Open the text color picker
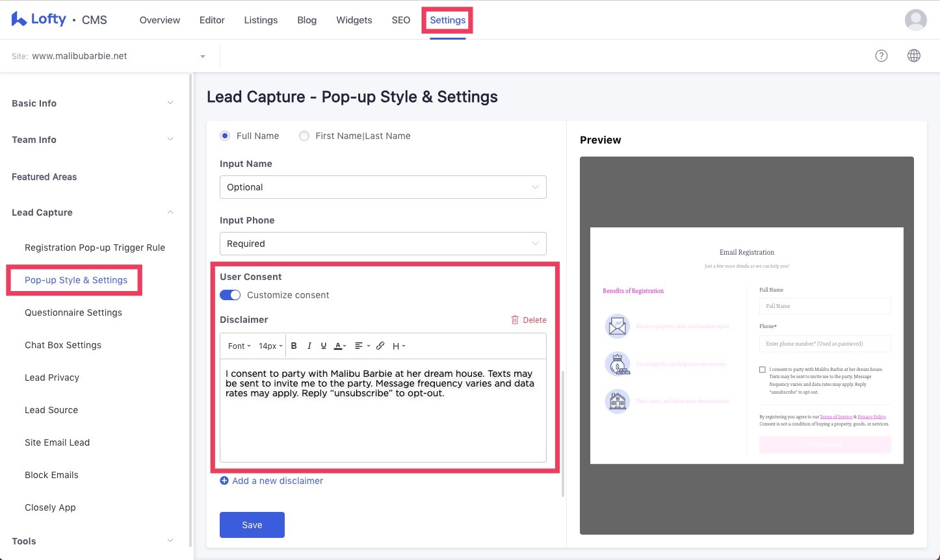Image resolution: width=940 pixels, height=560 pixels. pyautogui.click(x=340, y=346)
